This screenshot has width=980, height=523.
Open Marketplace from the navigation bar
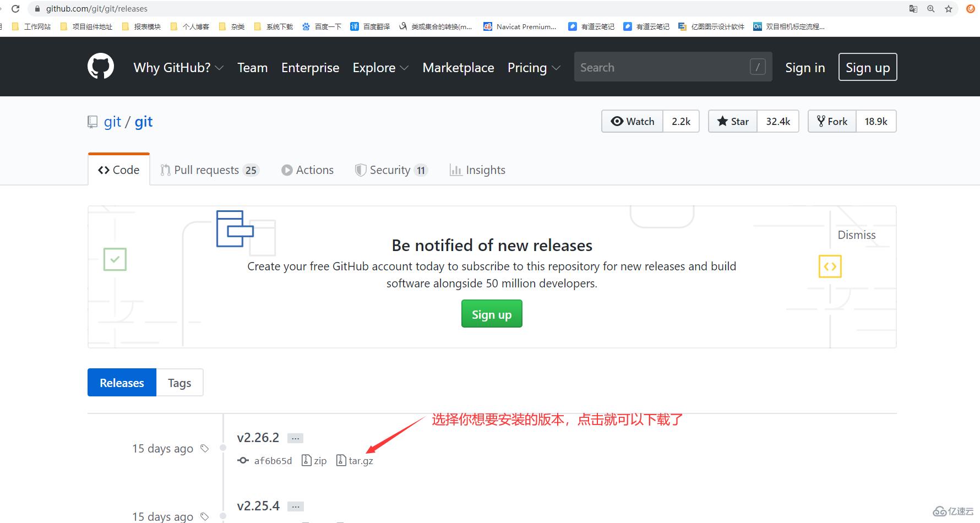(x=458, y=67)
